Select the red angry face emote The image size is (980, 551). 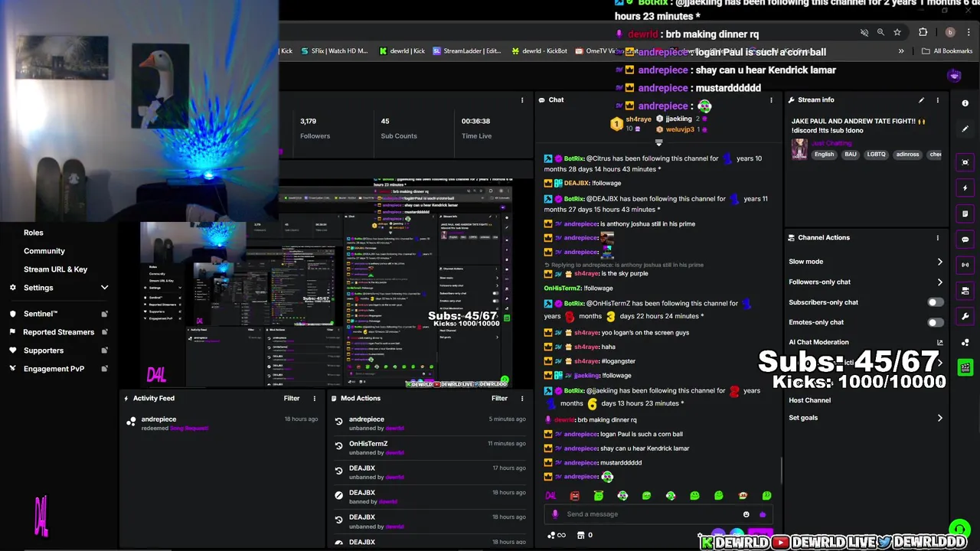575,496
